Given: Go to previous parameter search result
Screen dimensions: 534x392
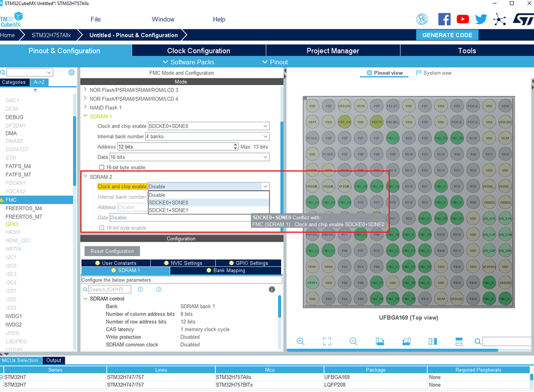Looking at the screenshot, I should pyautogui.click(x=140, y=289).
